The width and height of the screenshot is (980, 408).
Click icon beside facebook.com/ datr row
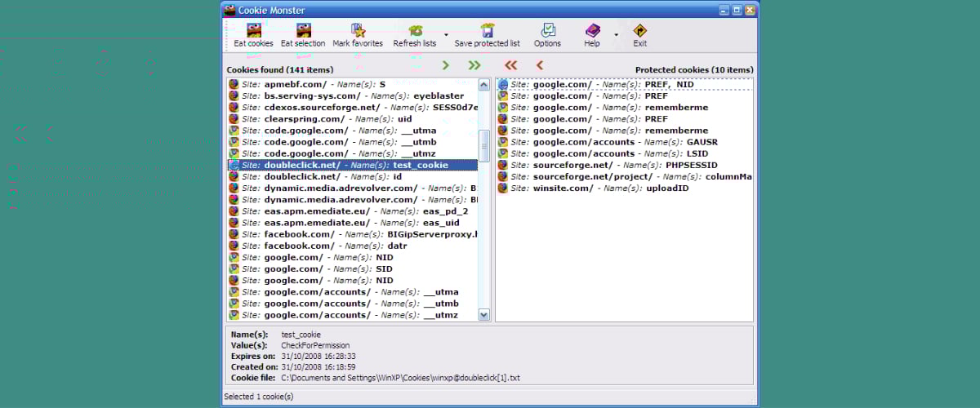coord(234,246)
